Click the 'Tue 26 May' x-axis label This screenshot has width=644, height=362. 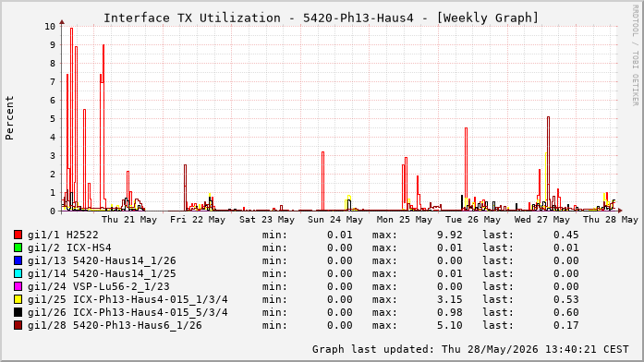[x=473, y=220]
